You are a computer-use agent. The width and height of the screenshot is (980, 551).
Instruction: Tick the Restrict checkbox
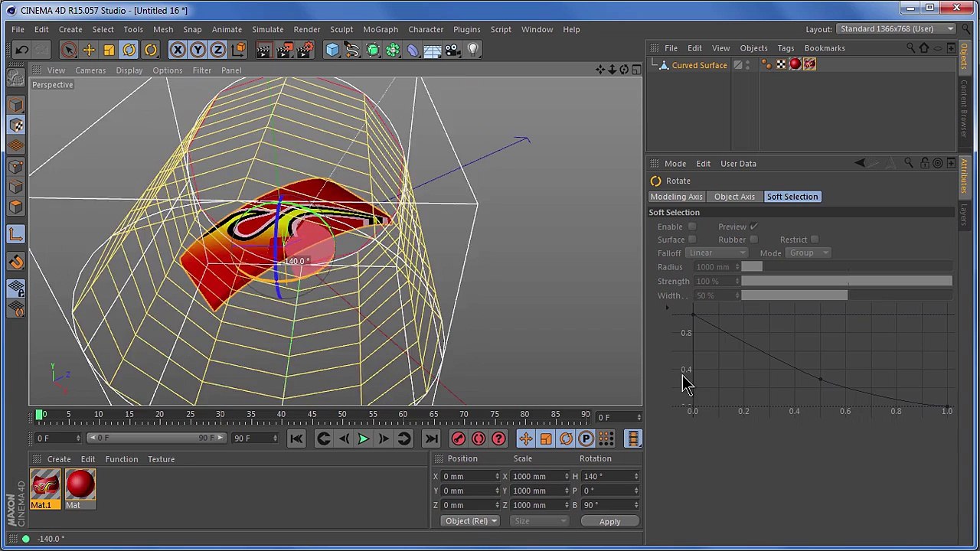815,240
